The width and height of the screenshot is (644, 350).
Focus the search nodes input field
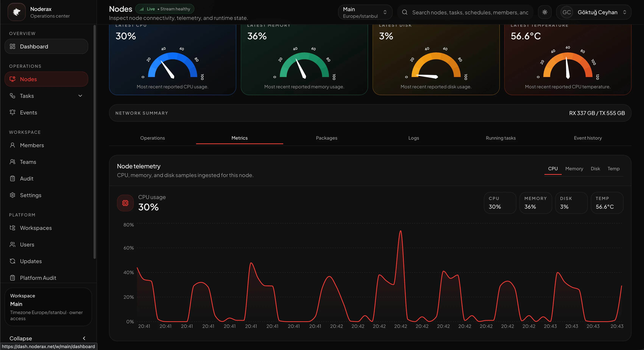(x=470, y=12)
